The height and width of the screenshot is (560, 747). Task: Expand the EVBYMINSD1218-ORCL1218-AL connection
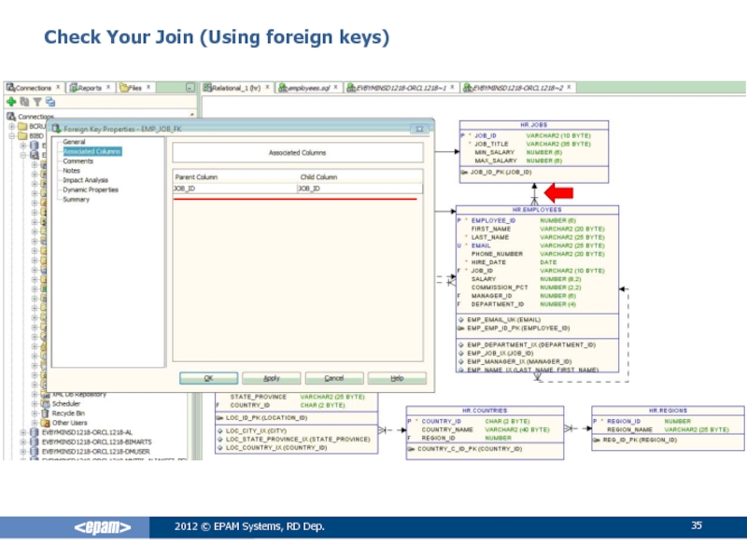click(22, 432)
